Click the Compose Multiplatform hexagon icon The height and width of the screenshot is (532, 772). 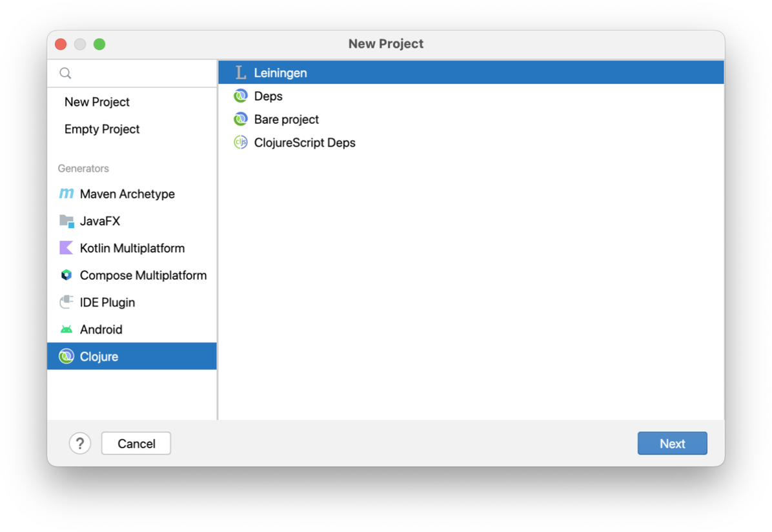(x=66, y=275)
